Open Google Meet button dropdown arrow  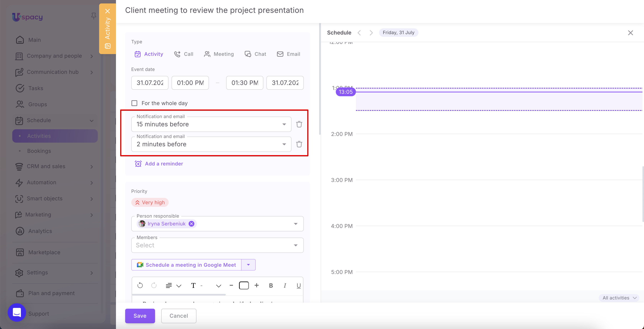pyautogui.click(x=248, y=265)
